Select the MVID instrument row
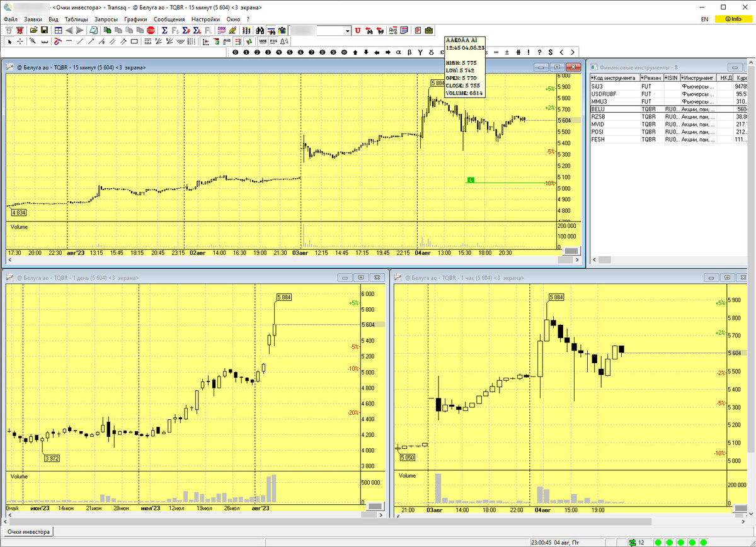This screenshot has width=756, height=547. (668, 124)
